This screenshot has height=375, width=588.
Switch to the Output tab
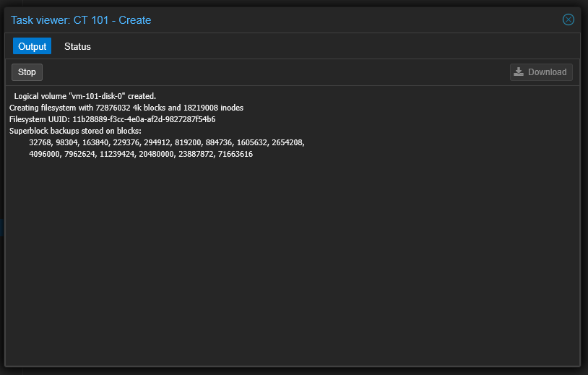tap(33, 46)
